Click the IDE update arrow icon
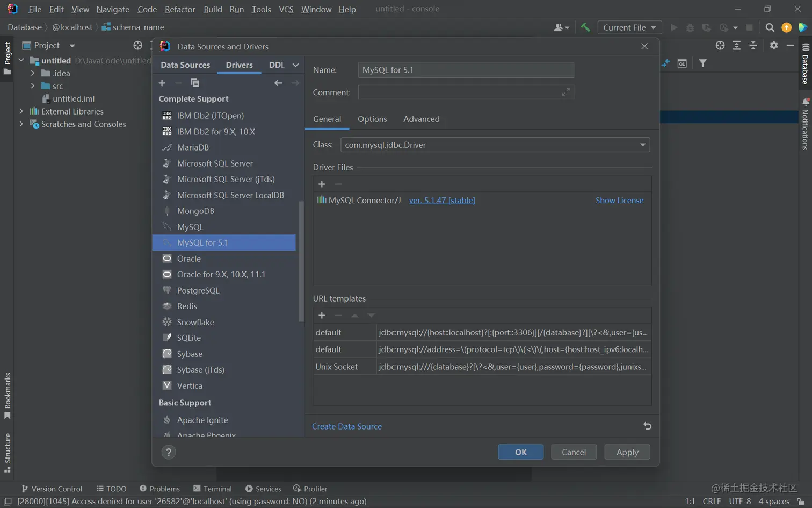812x508 pixels. tap(786, 27)
